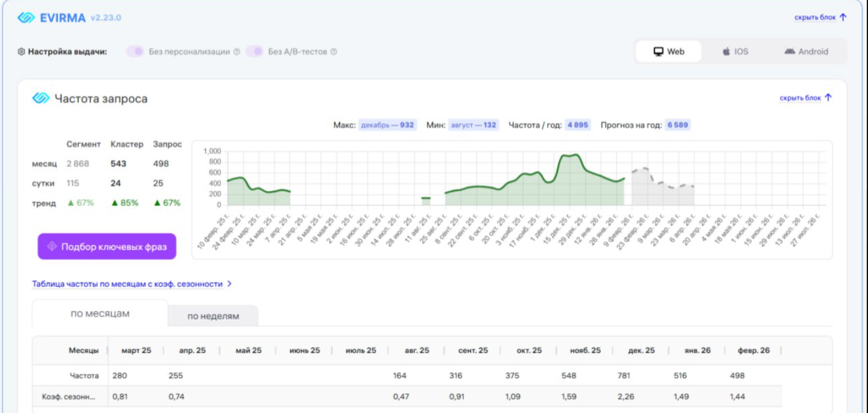Click help icon beside Без персонализации

pyautogui.click(x=236, y=52)
